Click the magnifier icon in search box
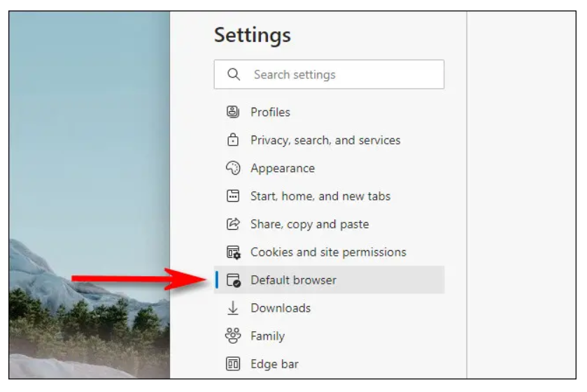Image resolution: width=587 pixels, height=392 pixels. click(234, 74)
